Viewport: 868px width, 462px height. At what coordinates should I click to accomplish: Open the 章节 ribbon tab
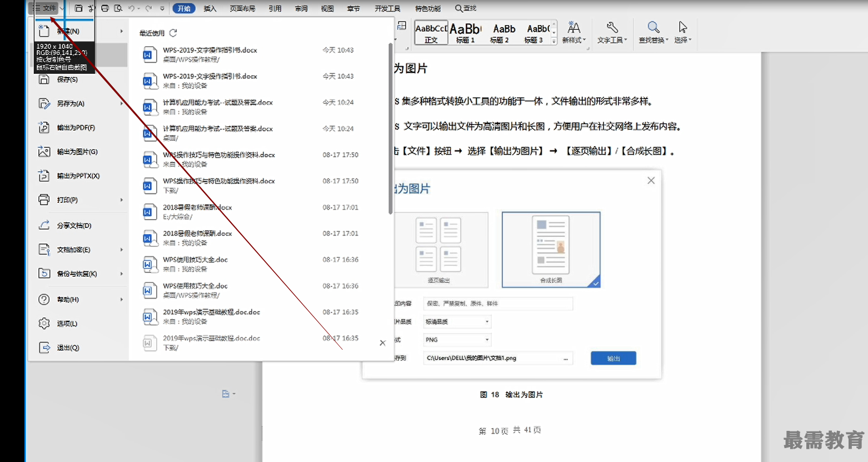[353, 8]
